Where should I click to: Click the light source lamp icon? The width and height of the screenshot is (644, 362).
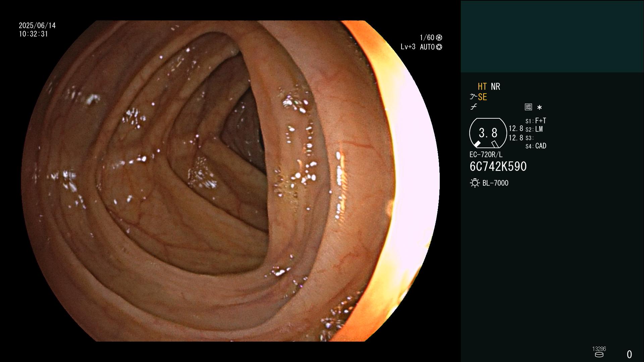475,183
